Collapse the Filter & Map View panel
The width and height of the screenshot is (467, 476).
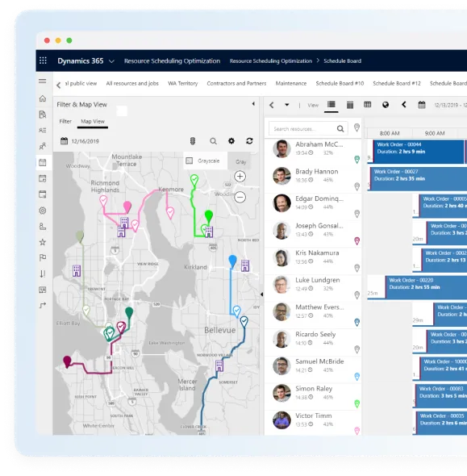tap(253, 104)
